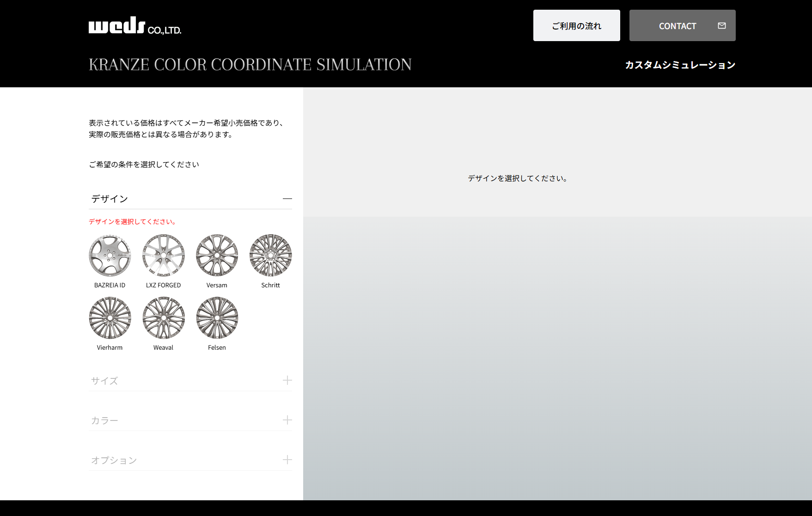The width and height of the screenshot is (812, 516).
Task: Expand the サイズ section plus icon
Action: (x=287, y=380)
